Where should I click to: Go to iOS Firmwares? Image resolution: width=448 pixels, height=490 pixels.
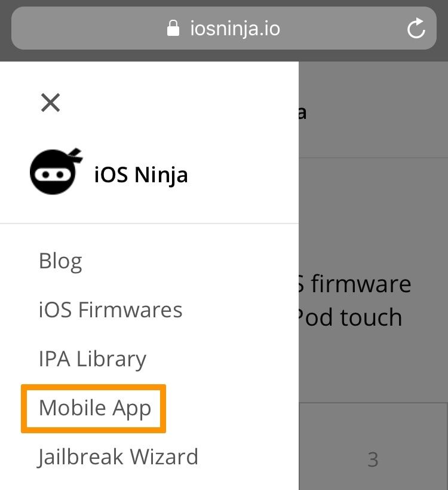111,310
